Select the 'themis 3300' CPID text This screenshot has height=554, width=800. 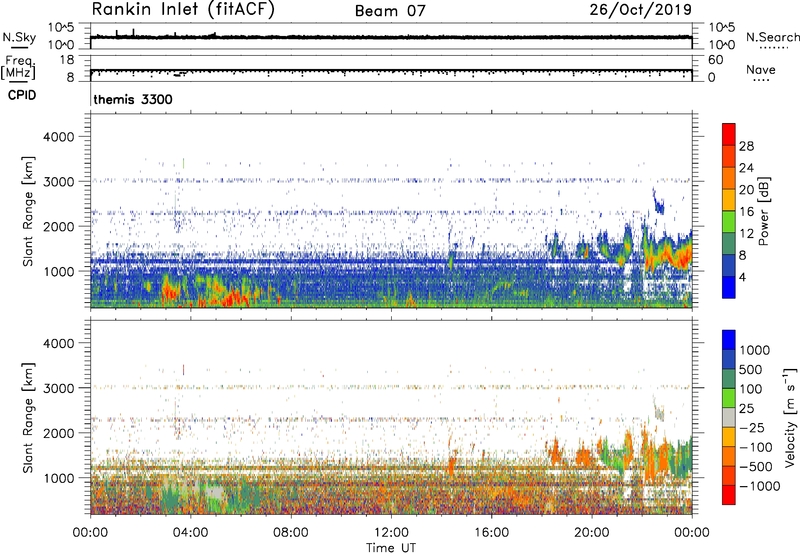[133, 99]
